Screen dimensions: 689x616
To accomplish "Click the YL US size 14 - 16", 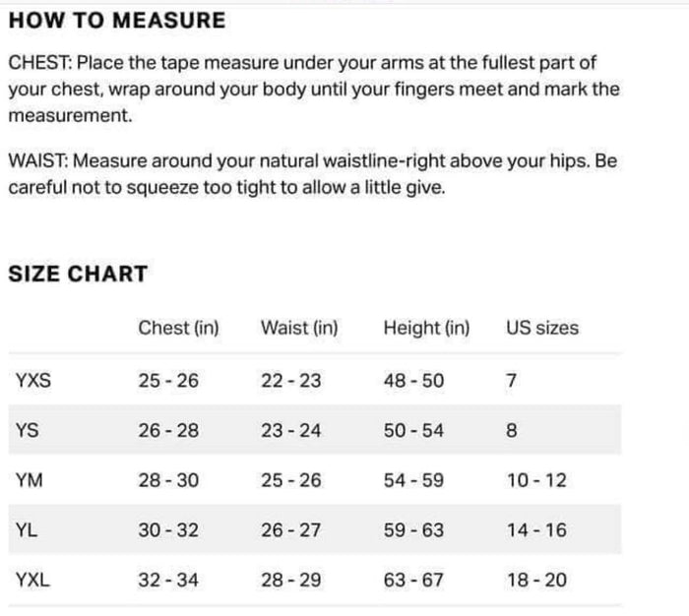I will (x=536, y=529).
